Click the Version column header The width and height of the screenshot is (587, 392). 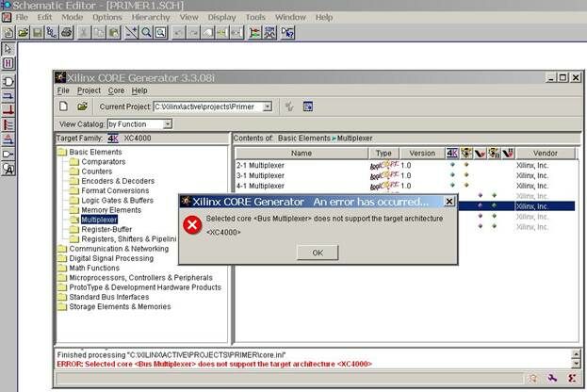[422, 154]
